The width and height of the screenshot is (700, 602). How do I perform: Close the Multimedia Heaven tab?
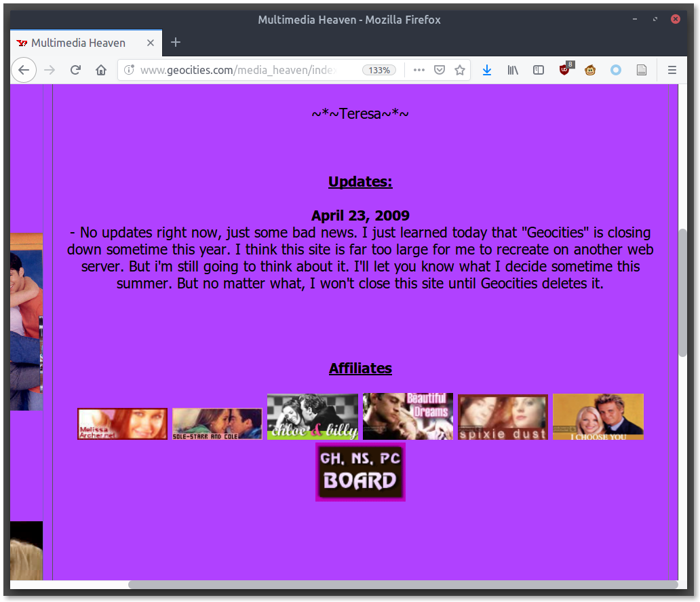click(151, 43)
